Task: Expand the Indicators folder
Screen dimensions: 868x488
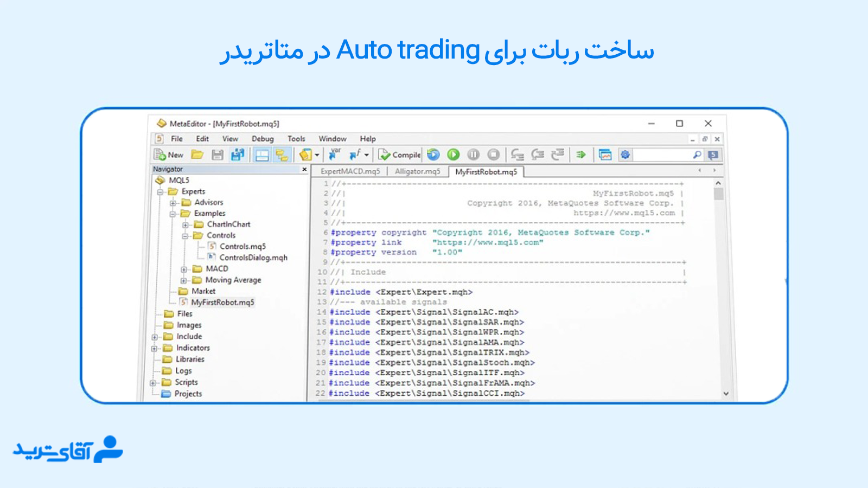Action: [154, 348]
